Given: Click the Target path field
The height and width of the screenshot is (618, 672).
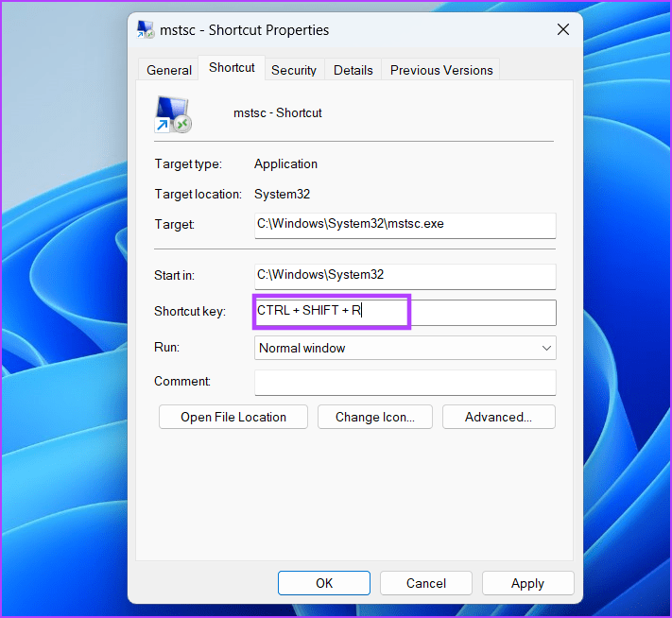Looking at the screenshot, I should (405, 226).
